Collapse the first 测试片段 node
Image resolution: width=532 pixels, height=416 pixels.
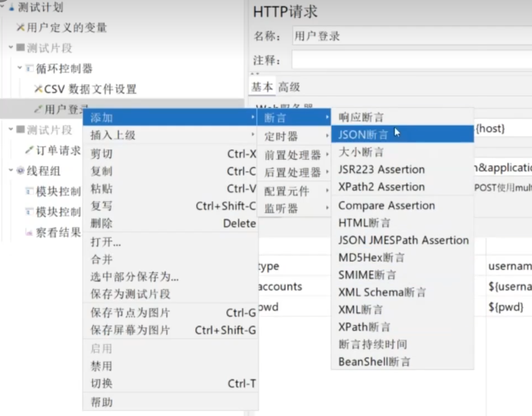coord(11,47)
